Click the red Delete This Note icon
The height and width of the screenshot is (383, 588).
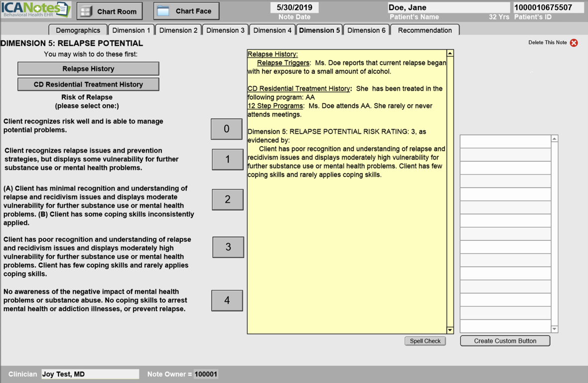[x=574, y=43]
